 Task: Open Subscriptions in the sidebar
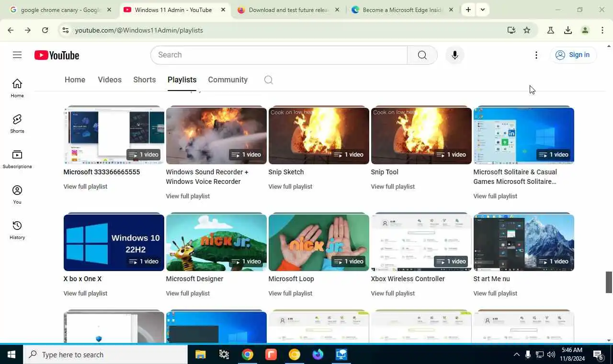tap(17, 159)
